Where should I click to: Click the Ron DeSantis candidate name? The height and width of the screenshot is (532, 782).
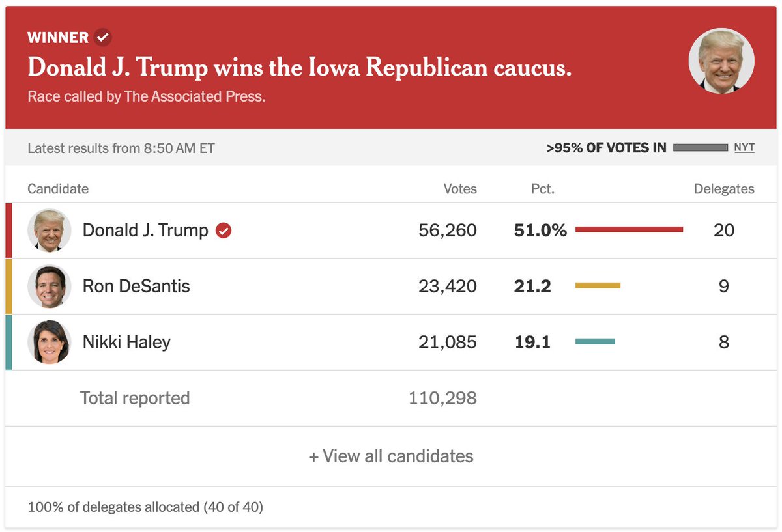coord(136,286)
